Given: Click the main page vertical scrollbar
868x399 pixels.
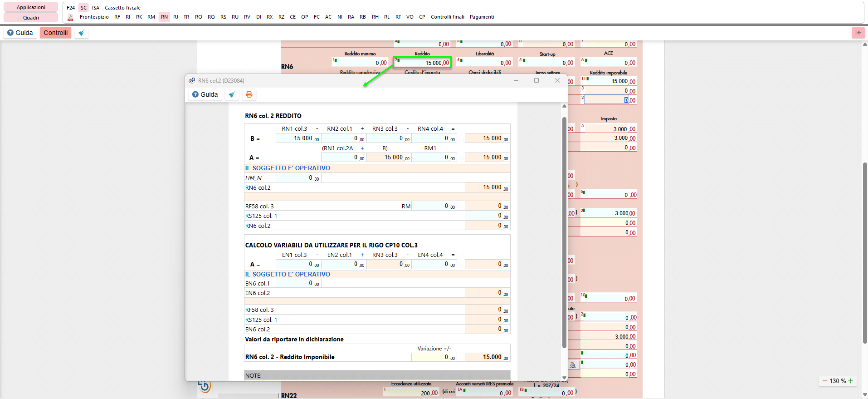Looking at the screenshot, I should tap(865, 252).
